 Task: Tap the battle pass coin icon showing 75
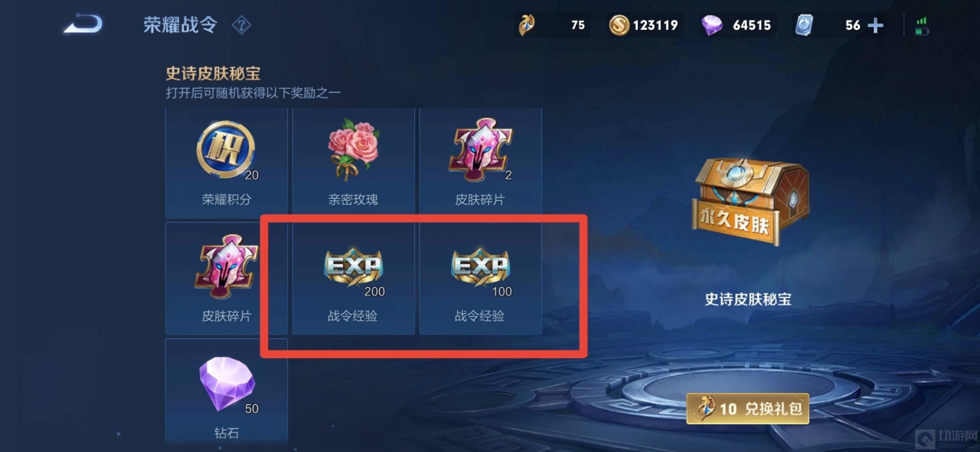pos(527,25)
